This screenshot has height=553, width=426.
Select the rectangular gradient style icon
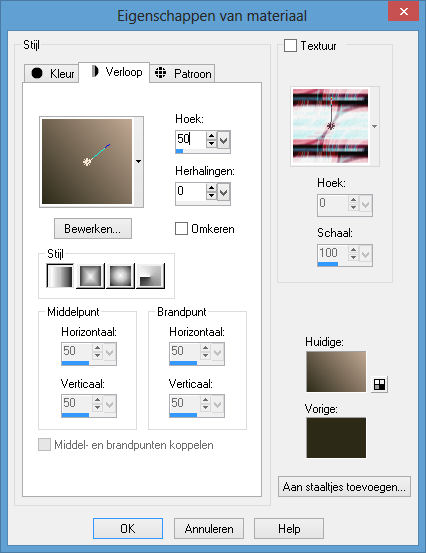90,276
